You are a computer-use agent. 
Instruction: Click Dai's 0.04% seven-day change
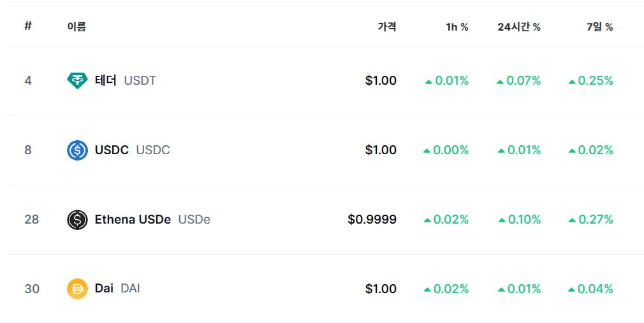590,289
